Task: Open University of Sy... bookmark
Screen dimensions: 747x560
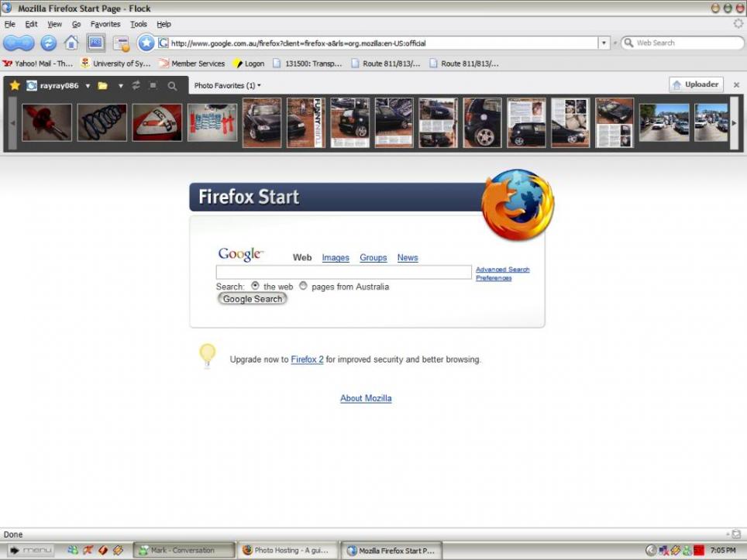Action: point(115,64)
